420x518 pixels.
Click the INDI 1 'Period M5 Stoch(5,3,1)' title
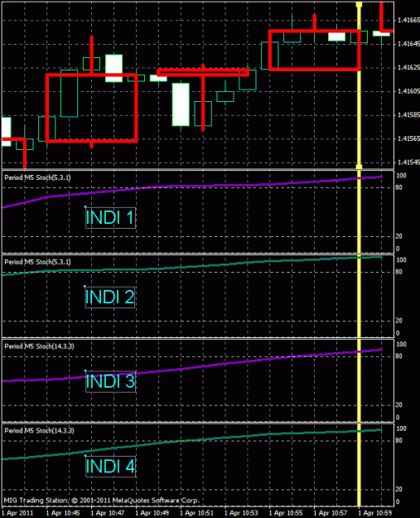click(x=37, y=177)
